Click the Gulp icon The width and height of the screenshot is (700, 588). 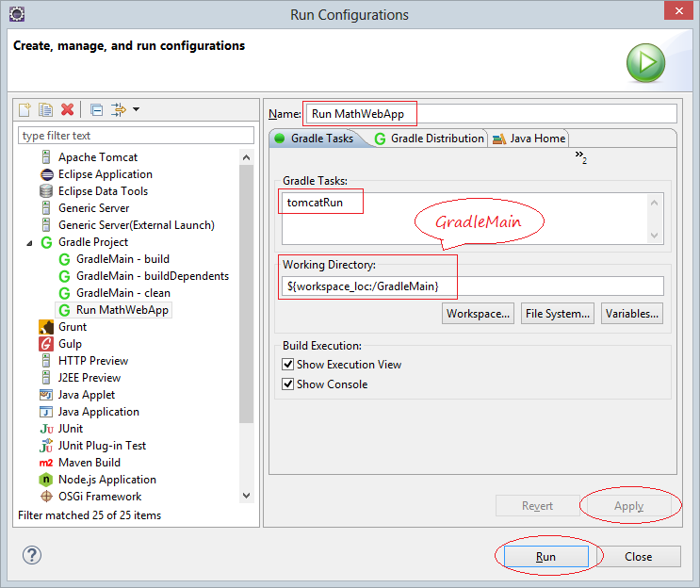(x=46, y=344)
